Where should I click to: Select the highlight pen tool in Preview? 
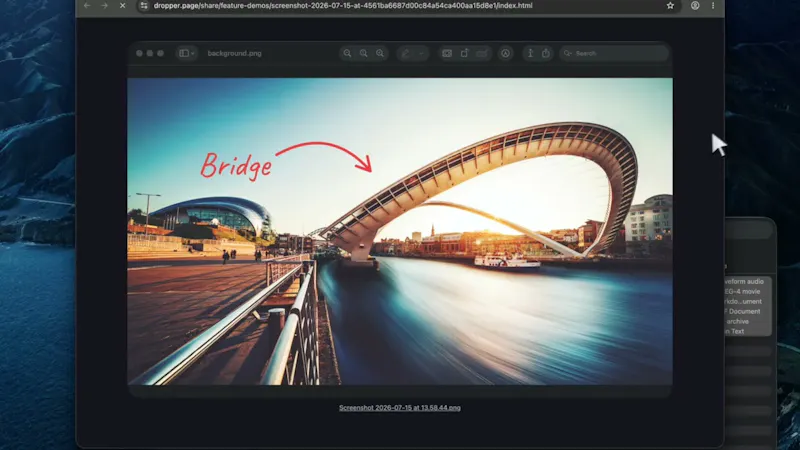coord(406,53)
